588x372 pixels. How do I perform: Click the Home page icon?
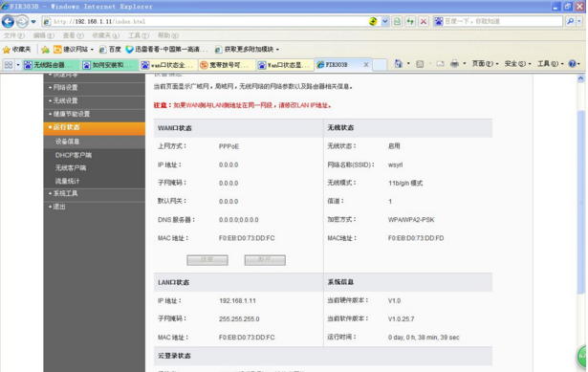[x=399, y=64]
